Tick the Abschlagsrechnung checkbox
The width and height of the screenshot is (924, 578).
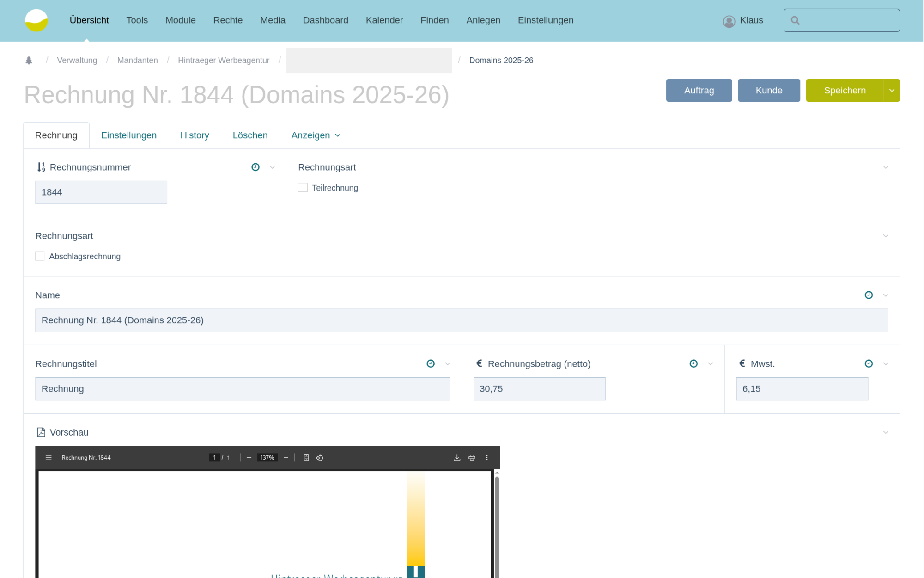click(x=40, y=256)
